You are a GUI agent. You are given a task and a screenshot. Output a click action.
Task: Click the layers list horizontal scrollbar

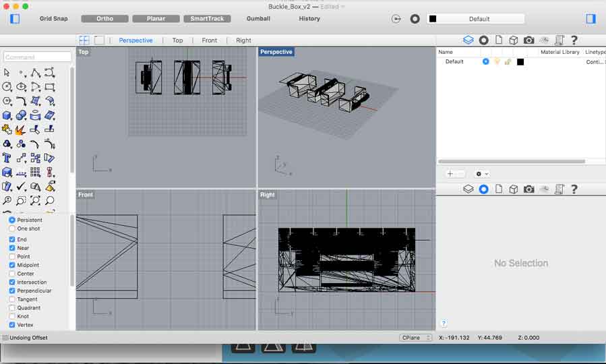point(512,162)
